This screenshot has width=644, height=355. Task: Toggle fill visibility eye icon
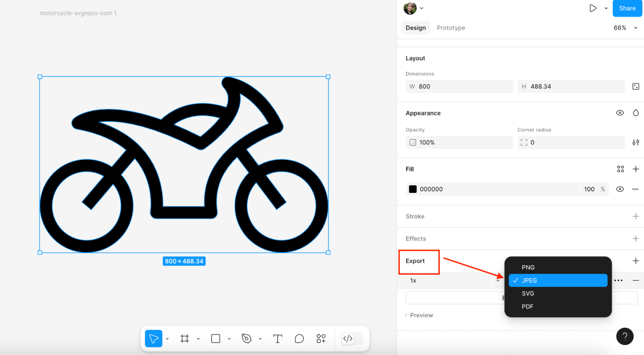620,189
